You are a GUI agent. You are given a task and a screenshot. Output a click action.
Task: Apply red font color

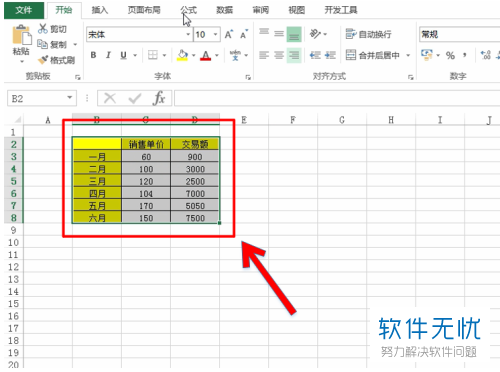tap(206, 55)
